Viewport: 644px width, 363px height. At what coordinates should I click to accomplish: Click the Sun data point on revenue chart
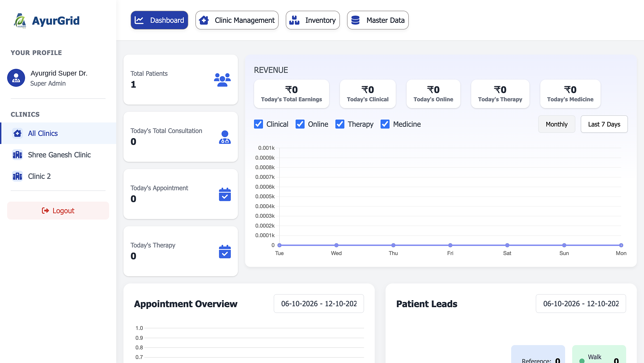[564, 245]
